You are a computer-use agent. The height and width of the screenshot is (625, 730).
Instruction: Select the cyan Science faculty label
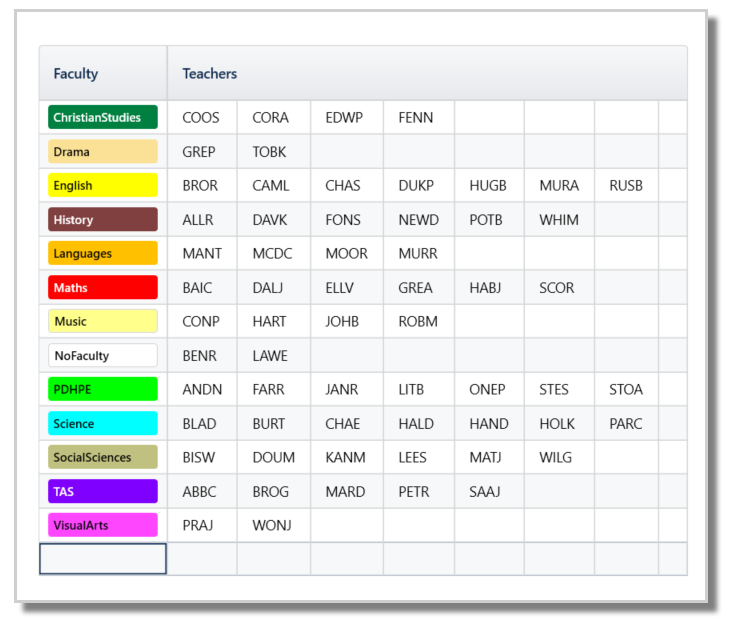click(x=103, y=423)
